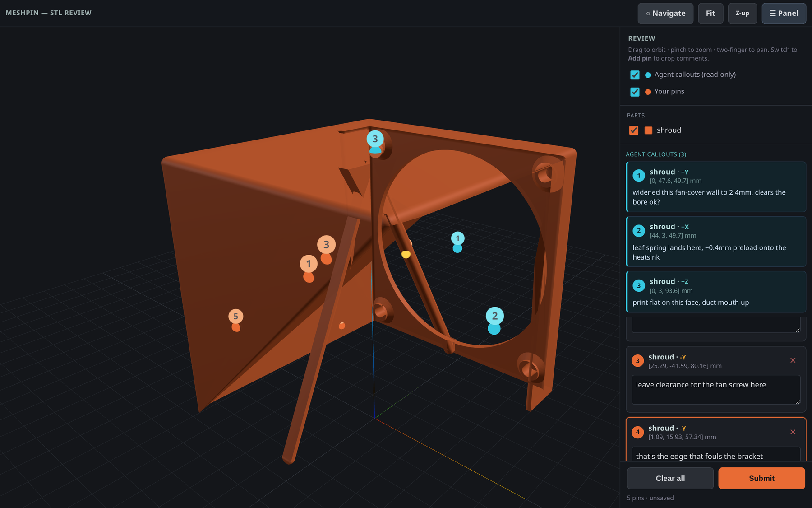Submit the review pins
The image size is (812, 508).
pos(761,478)
